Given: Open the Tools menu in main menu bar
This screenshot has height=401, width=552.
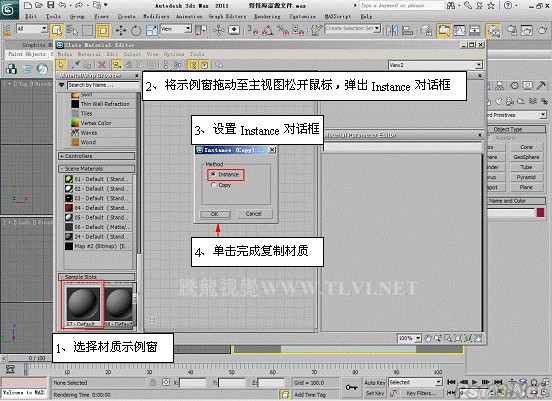Looking at the screenshot, I should [x=53, y=16].
